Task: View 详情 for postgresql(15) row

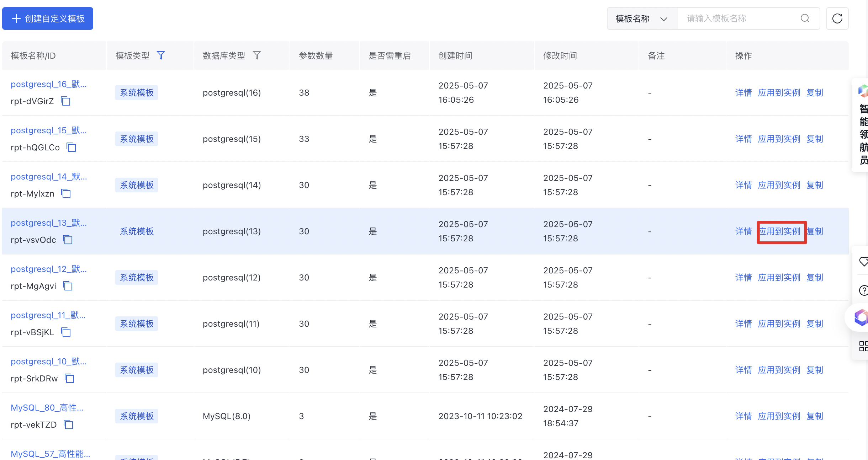Action: click(743, 139)
